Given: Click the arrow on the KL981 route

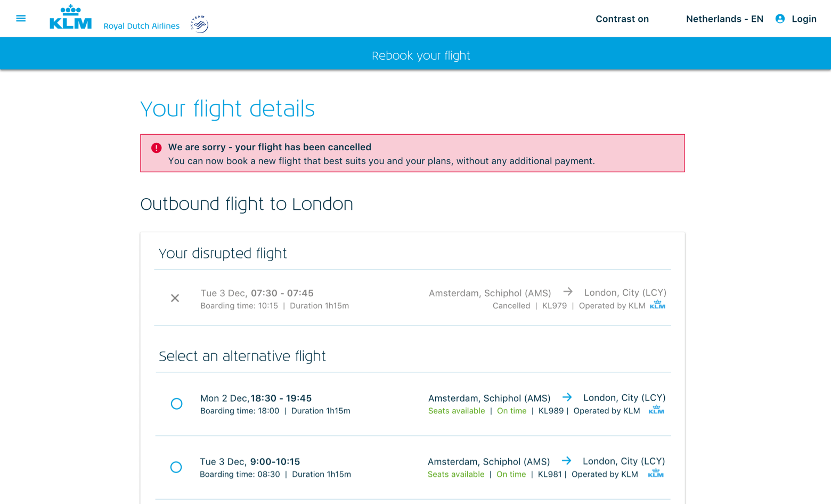Looking at the screenshot, I should tap(566, 461).
